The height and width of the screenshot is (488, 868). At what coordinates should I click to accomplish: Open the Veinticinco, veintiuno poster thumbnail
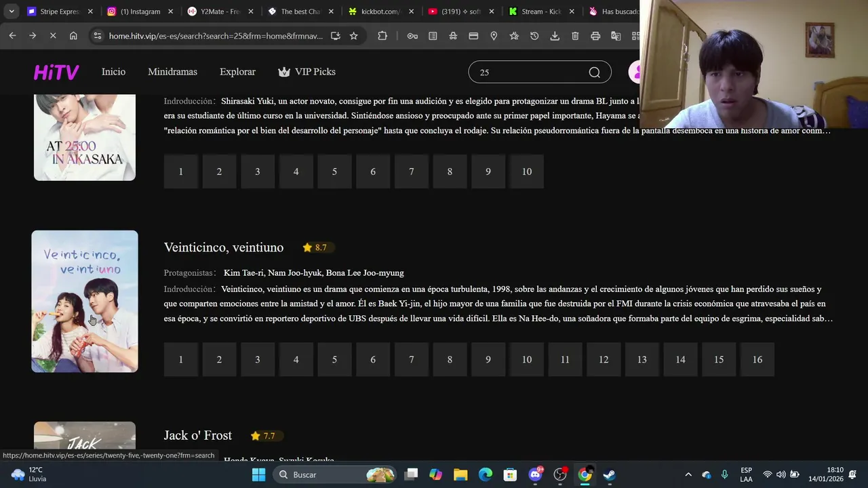[x=85, y=302]
